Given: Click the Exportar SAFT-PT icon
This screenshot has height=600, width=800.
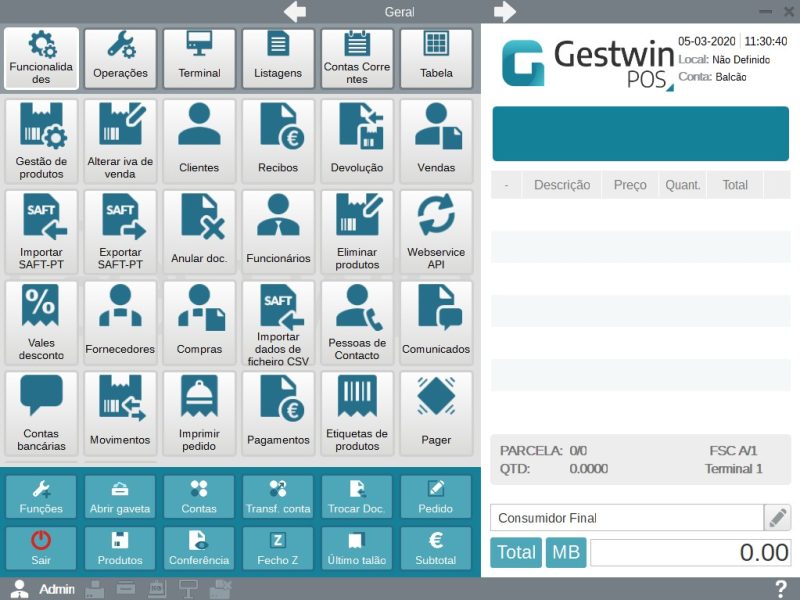Looking at the screenshot, I should pos(120,232).
